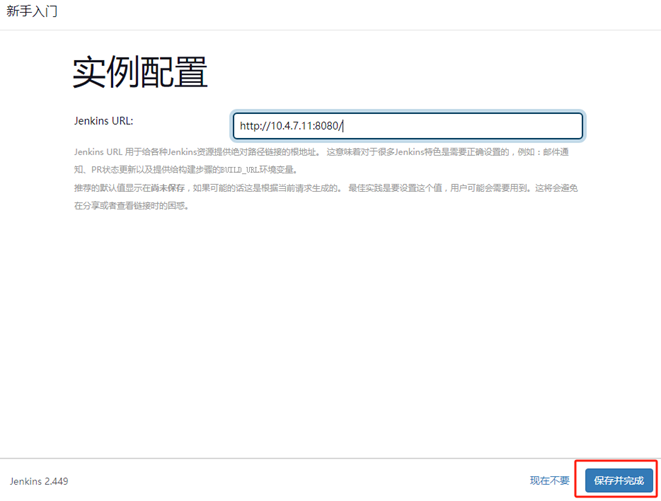Click the Jenkins 2.449 version text
The width and height of the screenshot is (661, 501).
click(x=39, y=481)
